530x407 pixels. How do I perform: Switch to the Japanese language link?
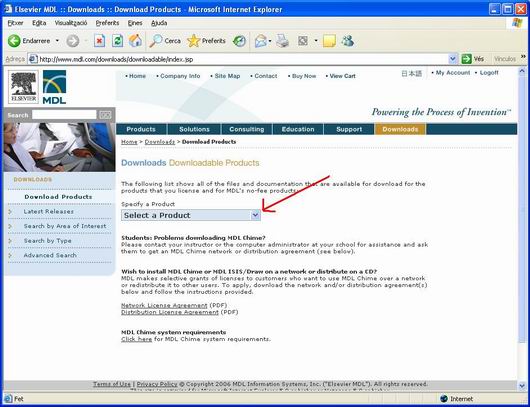(412, 73)
